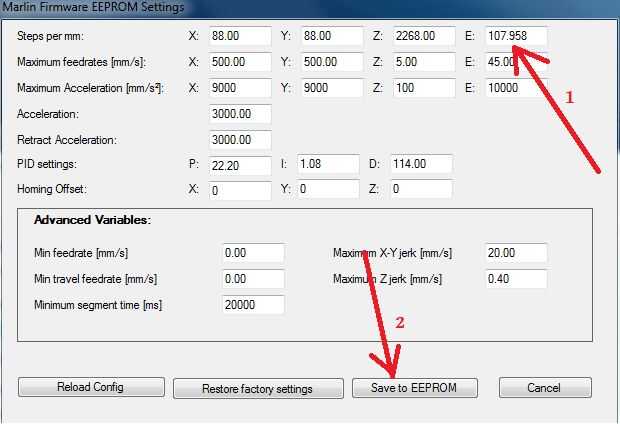Click the Save to EEPROM button
Screen dimensions: 620x424
click(414, 388)
